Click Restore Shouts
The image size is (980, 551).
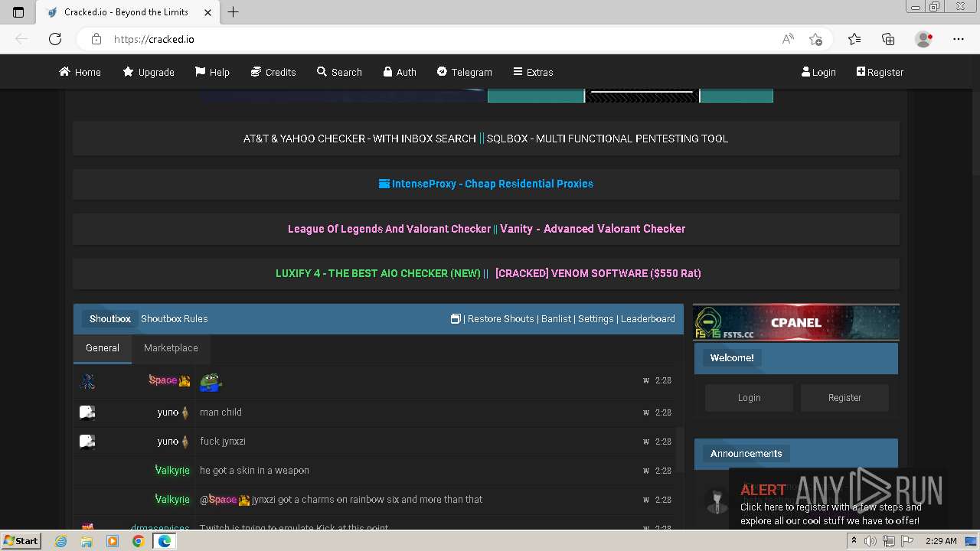pyautogui.click(x=501, y=318)
